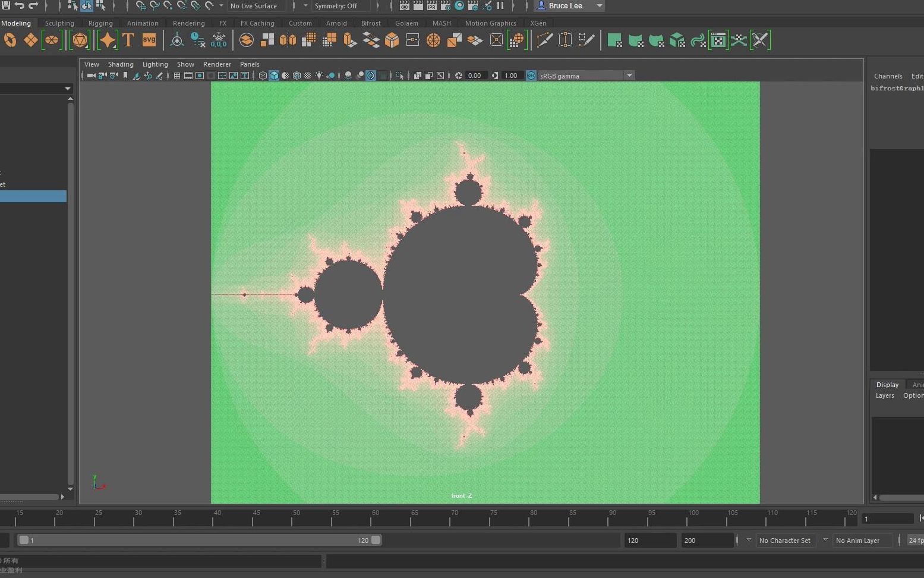
Task: Click the super shape star shelf icon
Action: coord(108,40)
